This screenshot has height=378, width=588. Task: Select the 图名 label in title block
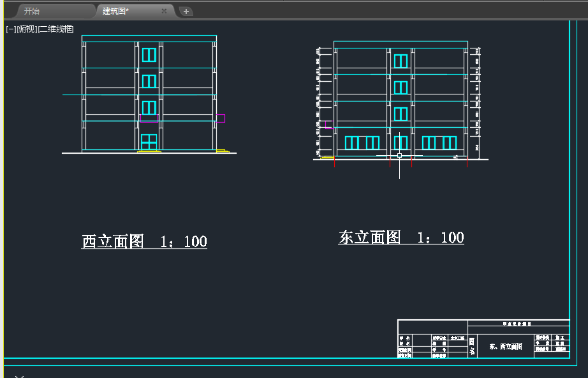[x=472, y=345]
